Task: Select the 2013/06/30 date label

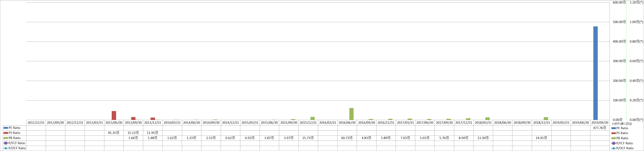Action: [114, 123]
